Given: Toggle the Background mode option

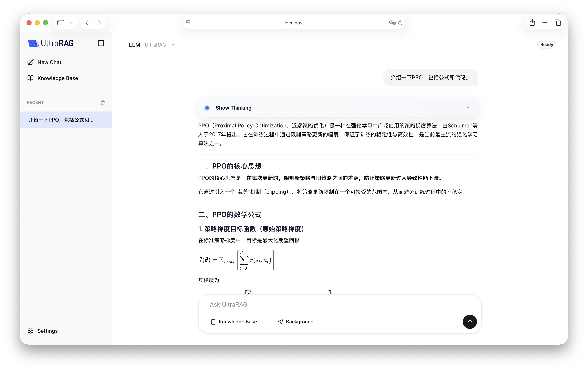Looking at the screenshot, I should 295,322.
